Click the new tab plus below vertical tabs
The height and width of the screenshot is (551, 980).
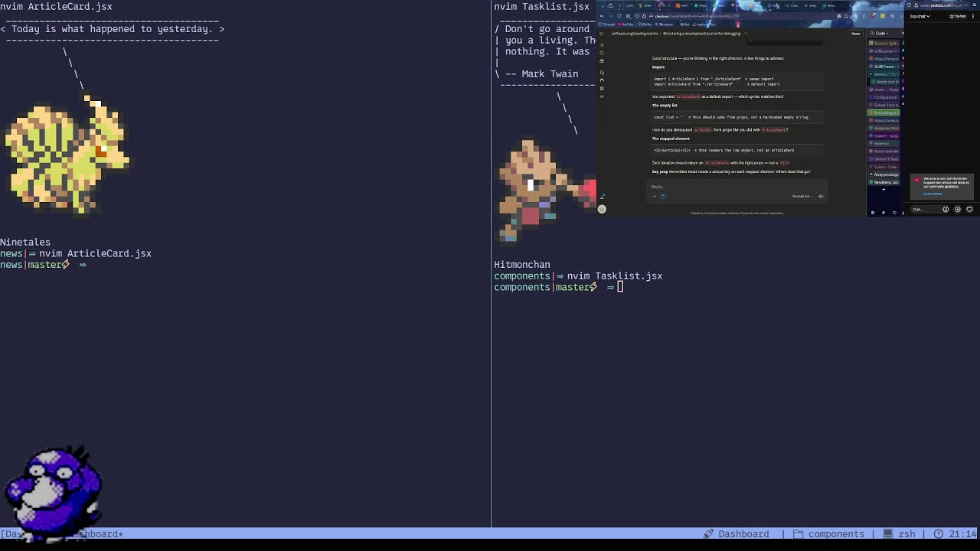tap(884, 190)
